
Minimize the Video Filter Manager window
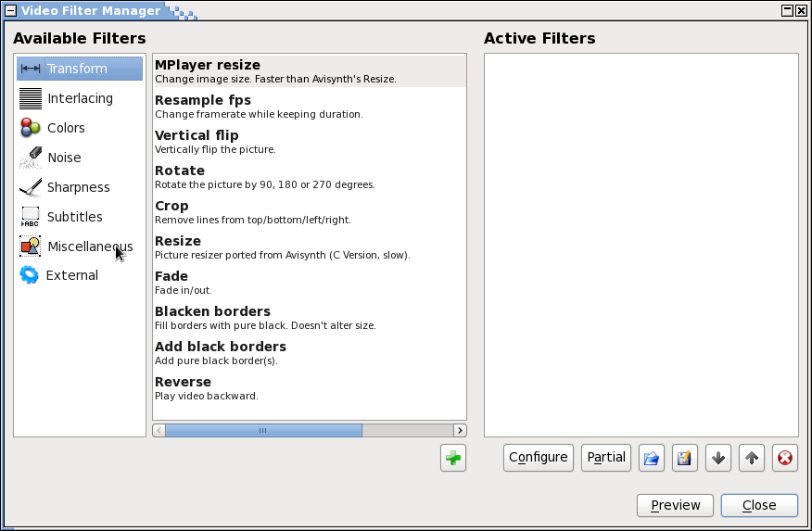coord(787,10)
